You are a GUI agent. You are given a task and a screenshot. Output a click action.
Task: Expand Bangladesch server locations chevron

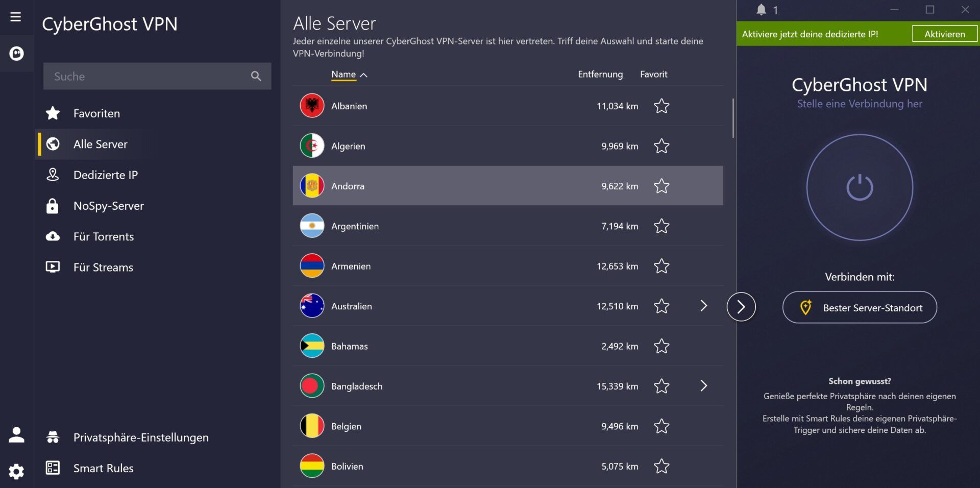(x=704, y=386)
